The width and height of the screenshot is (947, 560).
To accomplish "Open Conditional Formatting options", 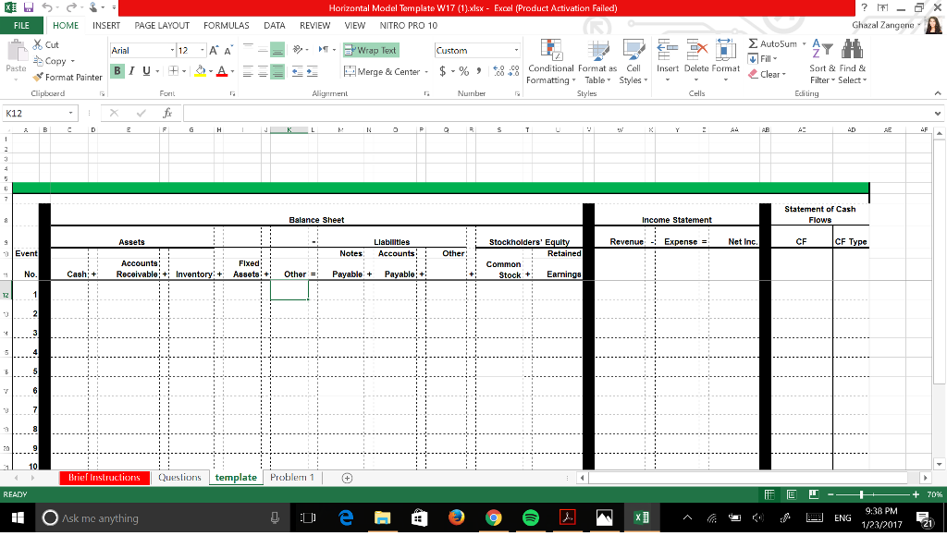I will (551, 65).
